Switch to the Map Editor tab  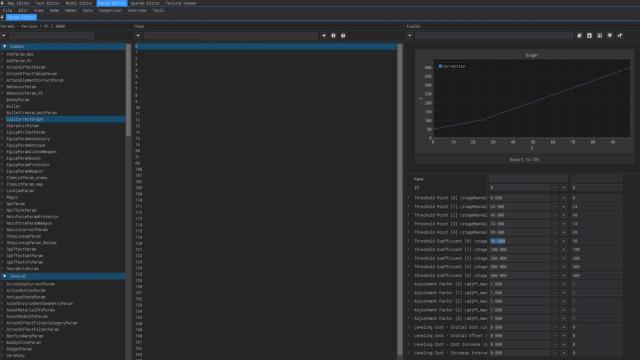click(18, 3)
